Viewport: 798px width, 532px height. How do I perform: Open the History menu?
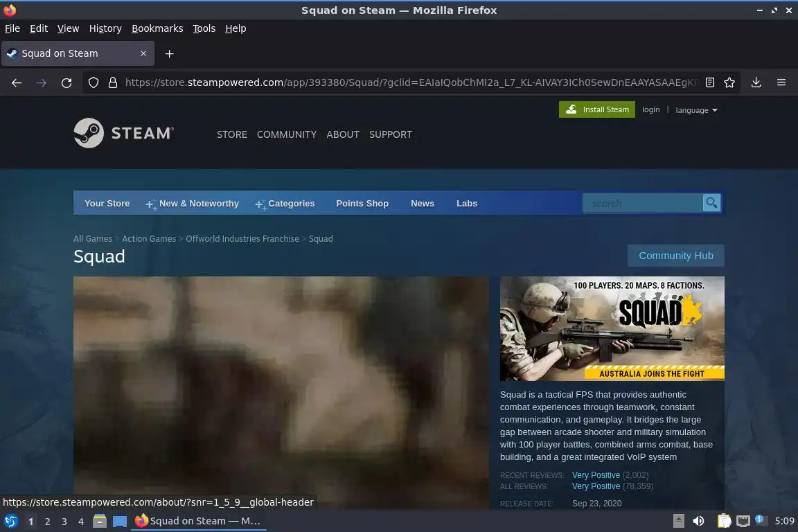click(x=105, y=28)
